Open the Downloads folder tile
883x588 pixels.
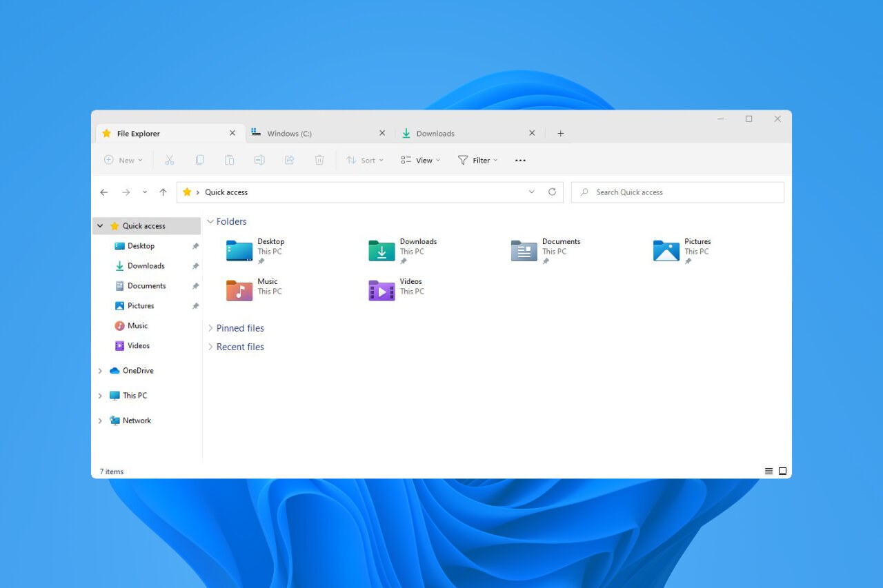pyautogui.click(x=403, y=251)
